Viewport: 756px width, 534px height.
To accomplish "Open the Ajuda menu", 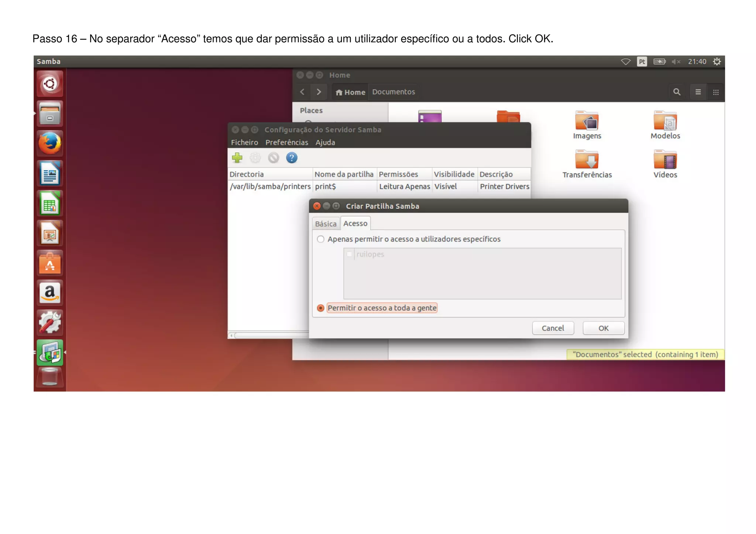I will pyautogui.click(x=325, y=142).
